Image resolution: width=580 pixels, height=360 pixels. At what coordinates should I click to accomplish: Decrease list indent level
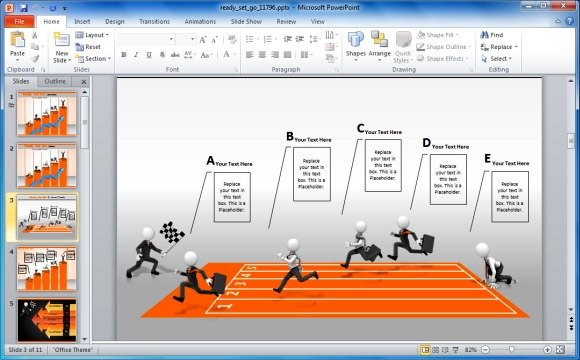287,39
